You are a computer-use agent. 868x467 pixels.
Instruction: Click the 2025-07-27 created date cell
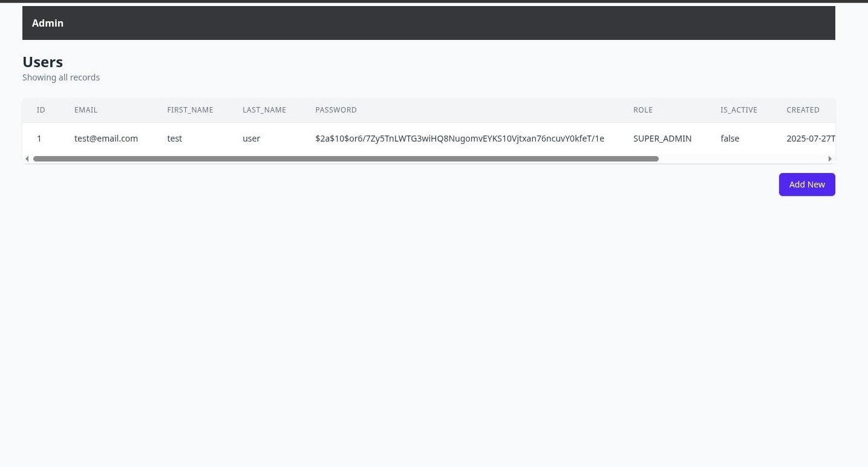[x=811, y=139]
